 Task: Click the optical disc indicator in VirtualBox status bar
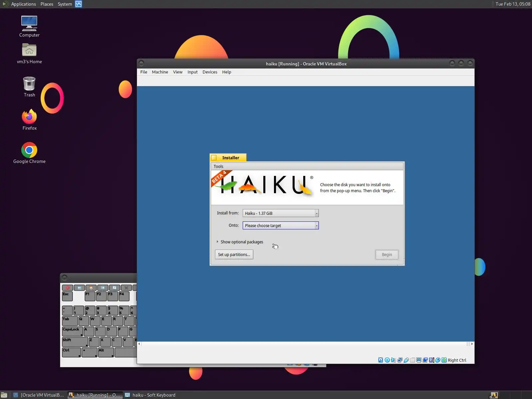[x=387, y=360]
